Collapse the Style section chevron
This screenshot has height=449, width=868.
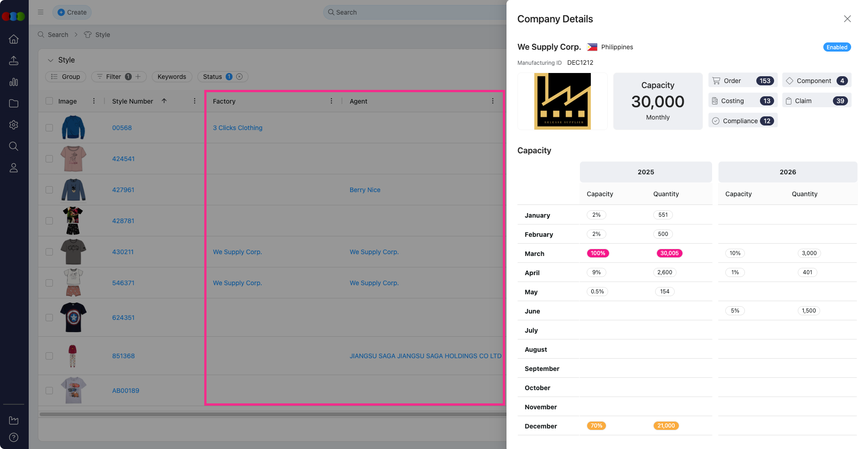(x=51, y=60)
